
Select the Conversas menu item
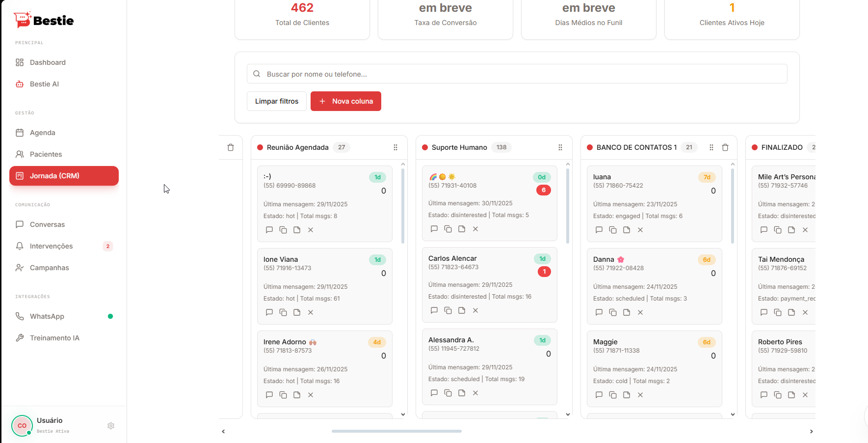click(47, 224)
